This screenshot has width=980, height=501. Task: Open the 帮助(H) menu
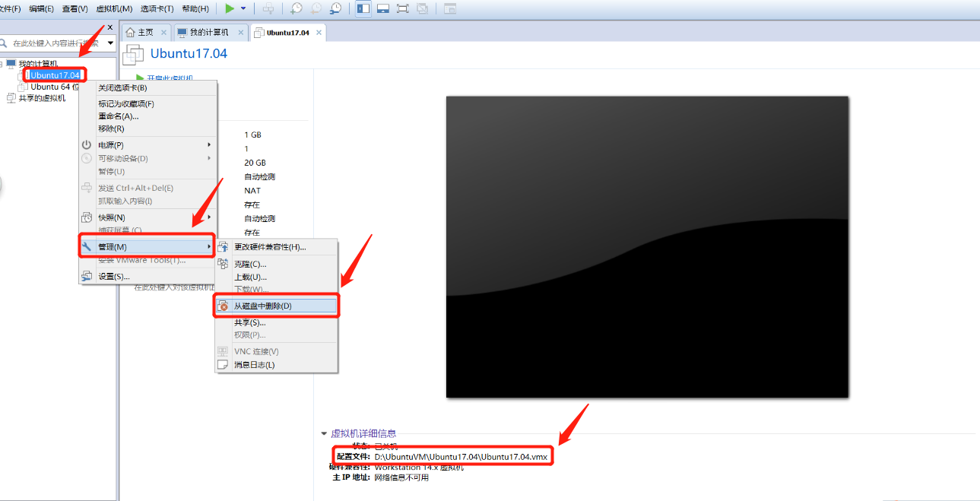(195, 8)
